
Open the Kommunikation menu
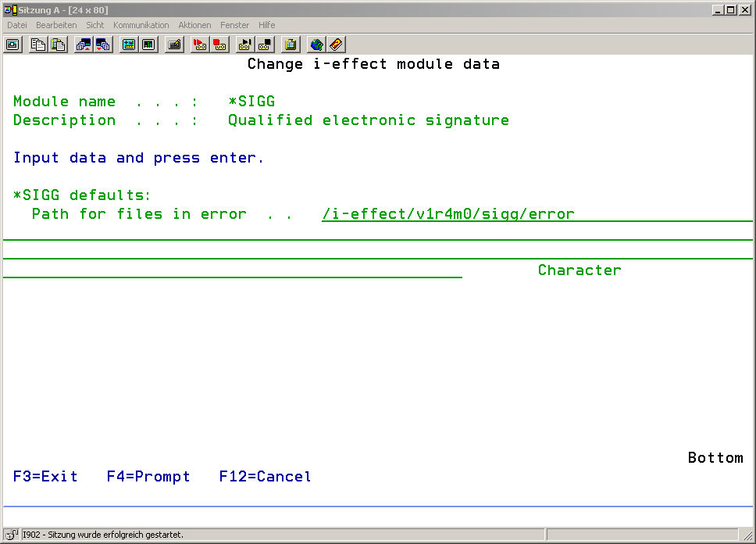(141, 25)
